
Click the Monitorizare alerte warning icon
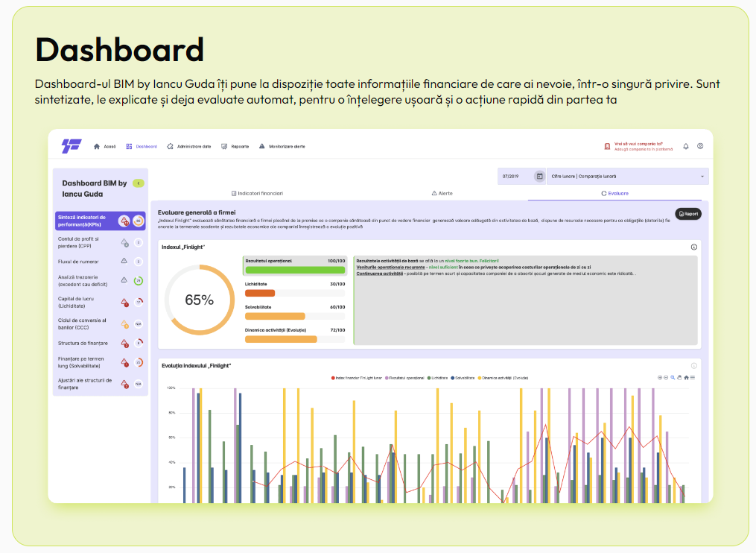click(261, 146)
